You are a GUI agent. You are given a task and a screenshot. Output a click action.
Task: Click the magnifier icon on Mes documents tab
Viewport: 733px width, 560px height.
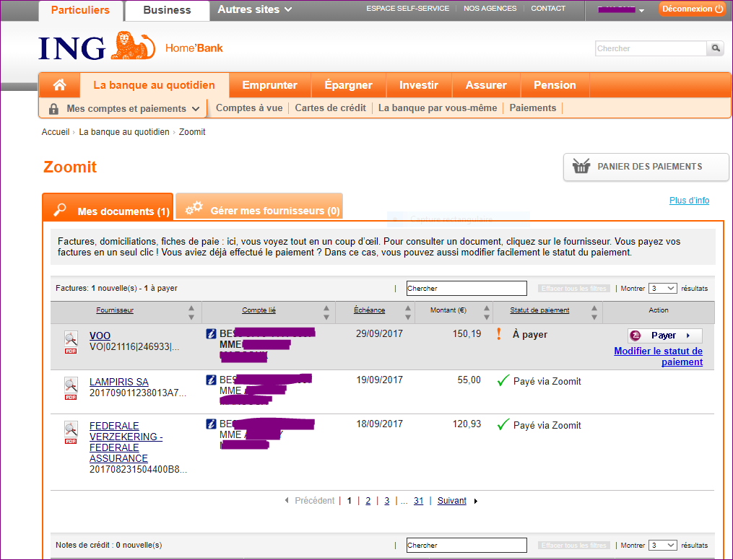point(60,210)
